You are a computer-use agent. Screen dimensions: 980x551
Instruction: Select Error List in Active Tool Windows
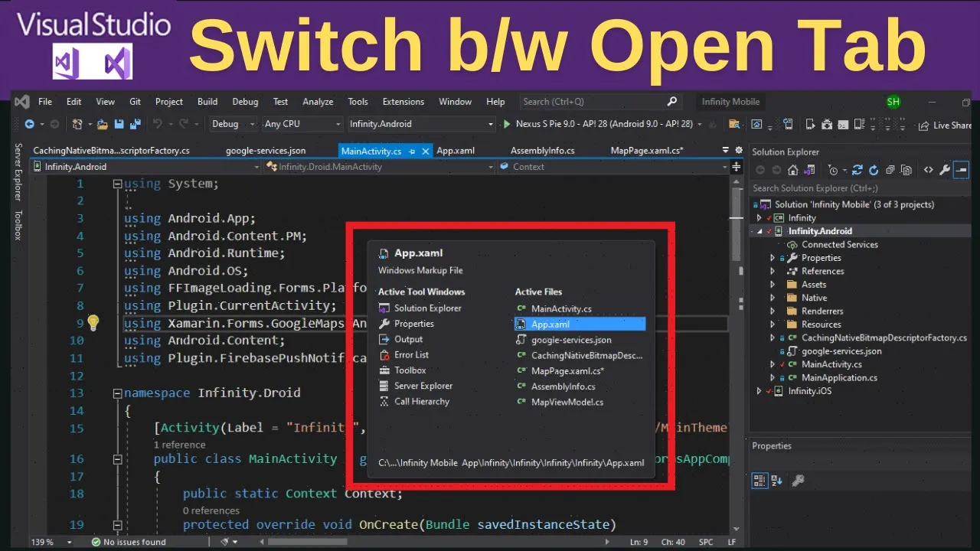click(412, 355)
